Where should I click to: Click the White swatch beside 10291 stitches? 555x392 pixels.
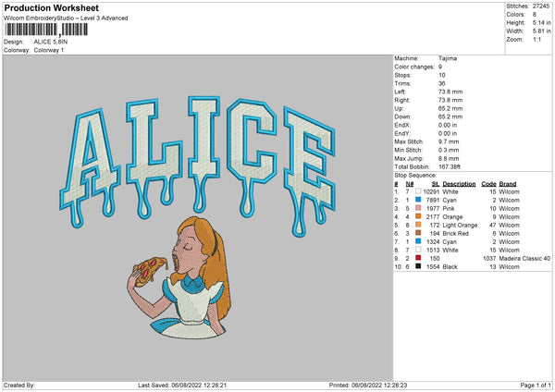click(x=418, y=191)
